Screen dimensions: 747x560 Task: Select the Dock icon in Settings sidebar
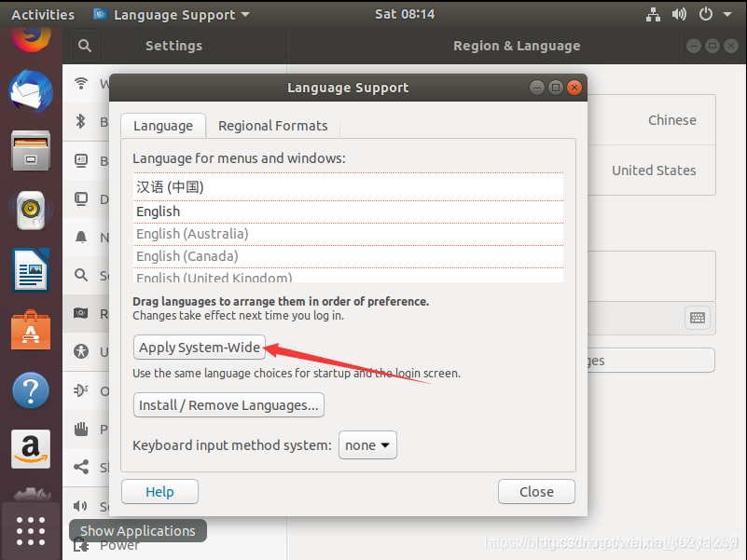81,198
